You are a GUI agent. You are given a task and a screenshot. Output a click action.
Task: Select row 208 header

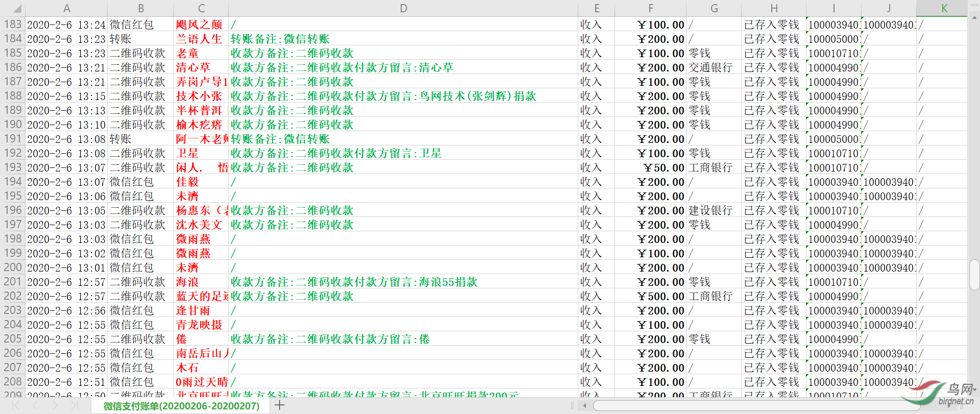[x=13, y=381]
